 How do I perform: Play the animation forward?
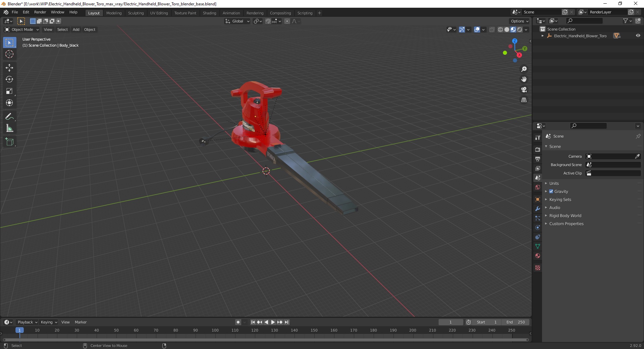click(x=273, y=322)
